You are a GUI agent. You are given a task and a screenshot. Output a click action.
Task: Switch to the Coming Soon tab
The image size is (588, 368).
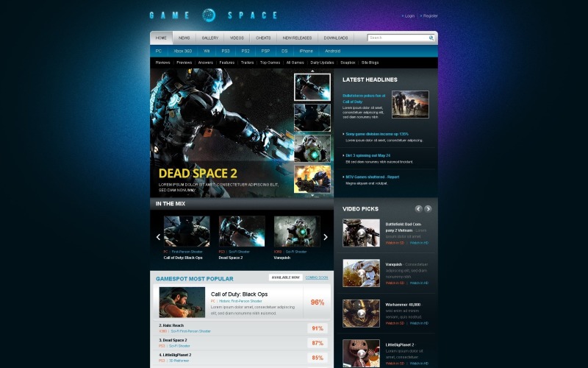coord(317,277)
